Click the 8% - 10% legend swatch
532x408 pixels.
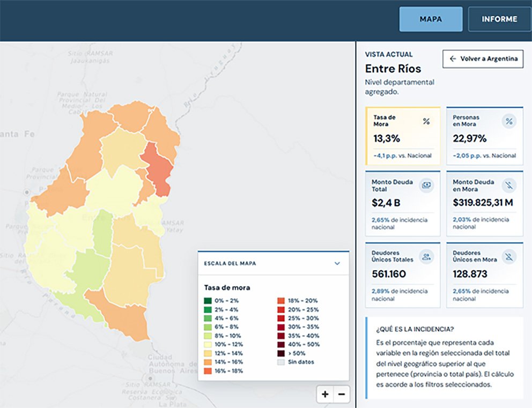coord(208,336)
